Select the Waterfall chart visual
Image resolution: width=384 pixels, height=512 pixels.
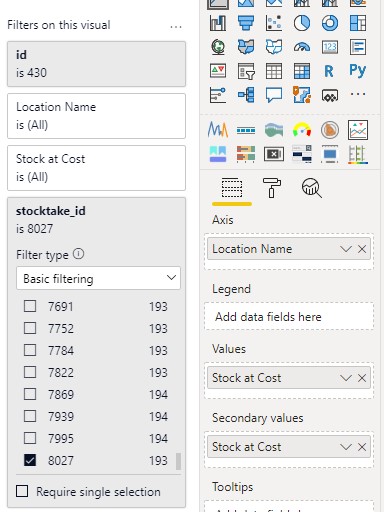(218, 23)
